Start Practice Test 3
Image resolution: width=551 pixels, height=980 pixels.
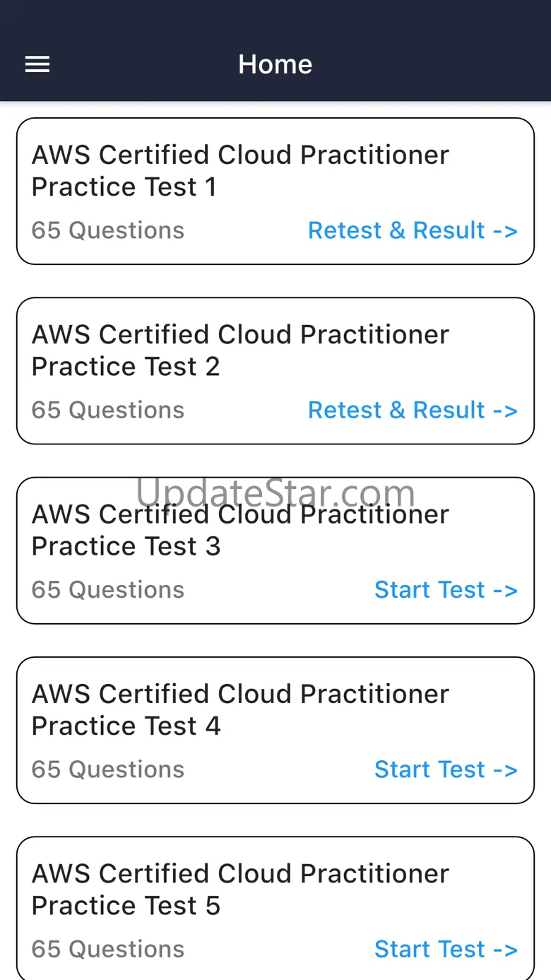(446, 589)
